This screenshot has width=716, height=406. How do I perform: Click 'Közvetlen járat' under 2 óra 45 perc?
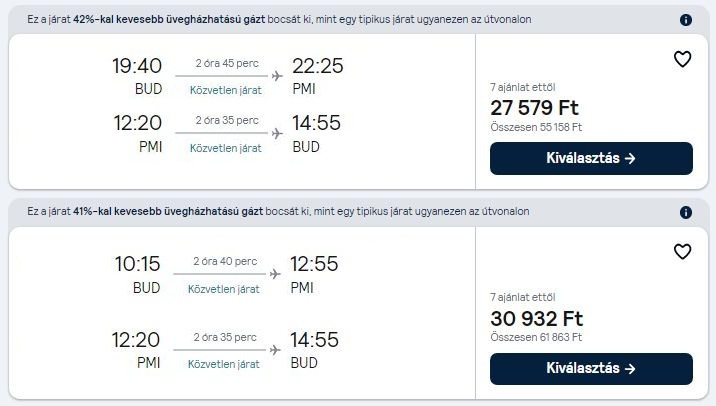click(x=225, y=90)
